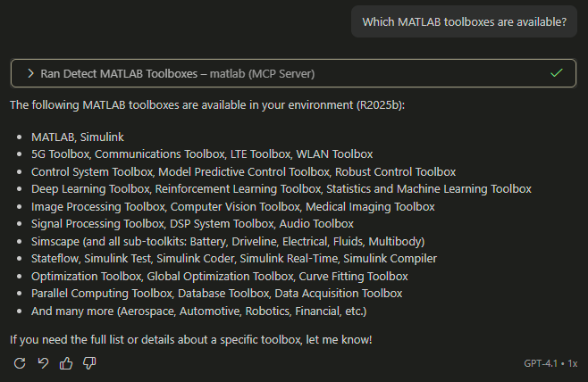This screenshot has height=382, width=588.
Task: Click the undo arrow icon
Action: point(43,363)
